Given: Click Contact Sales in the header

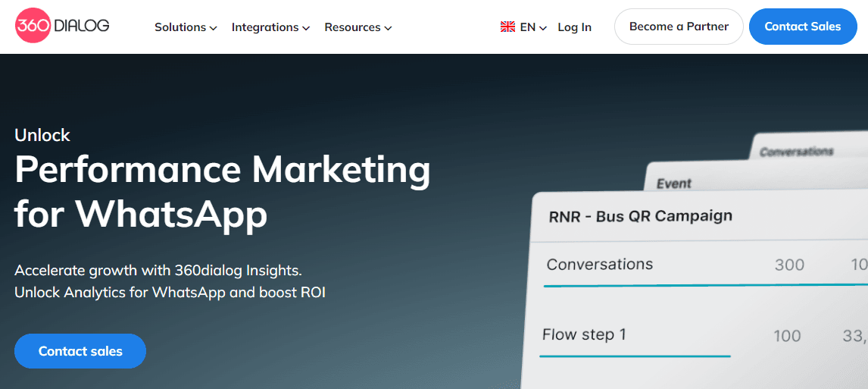Looking at the screenshot, I should point(802,27).
